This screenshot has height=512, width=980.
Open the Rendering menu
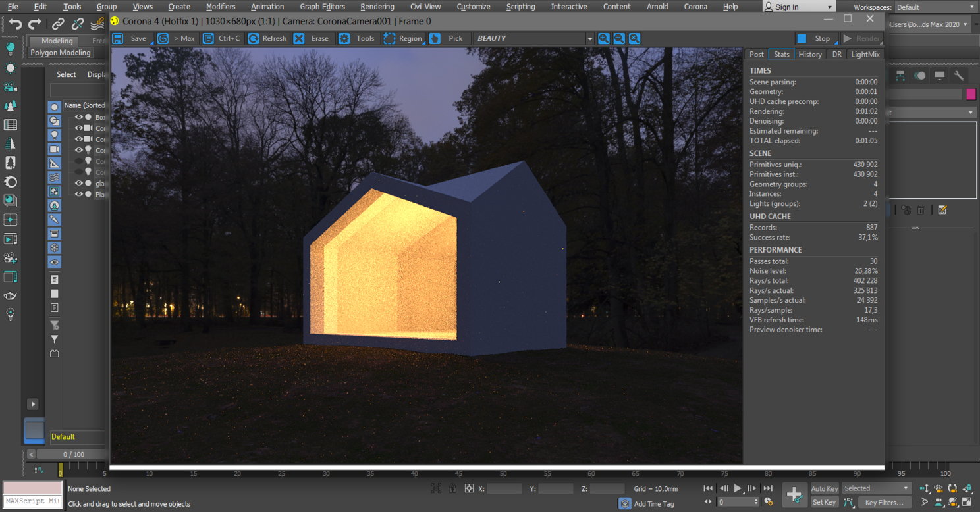pyautogui.click(x=377, y=7)
